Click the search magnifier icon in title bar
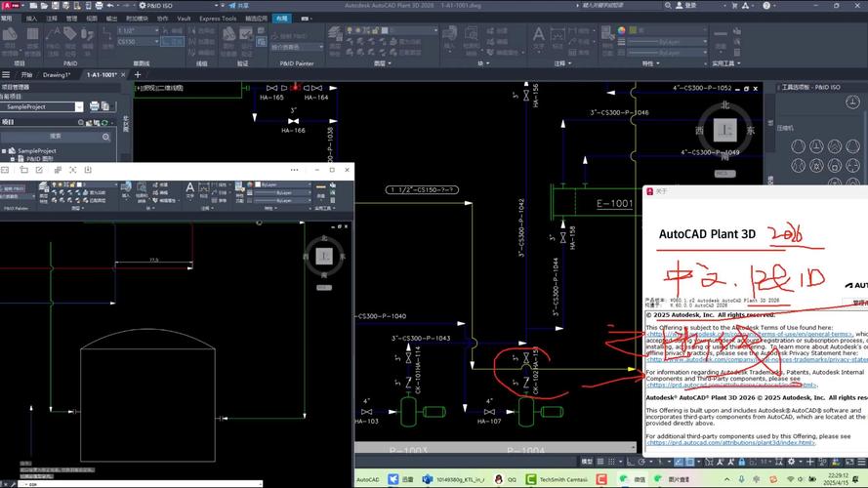 click(668, 6)
